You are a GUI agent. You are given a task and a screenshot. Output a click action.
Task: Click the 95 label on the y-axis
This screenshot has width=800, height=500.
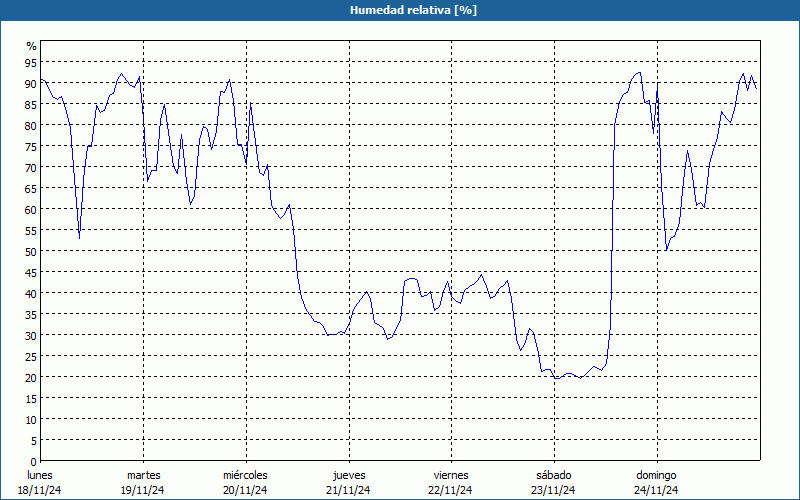[x=32, y=62]
